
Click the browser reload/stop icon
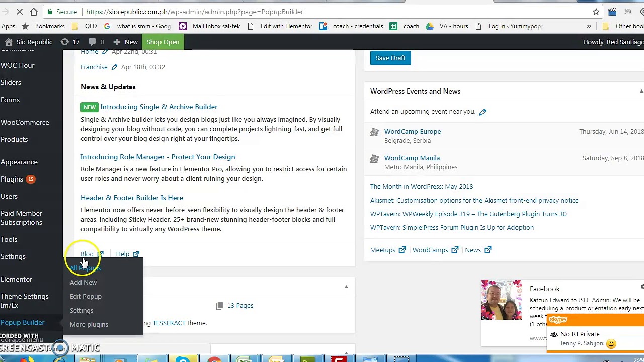coord(19,12)
